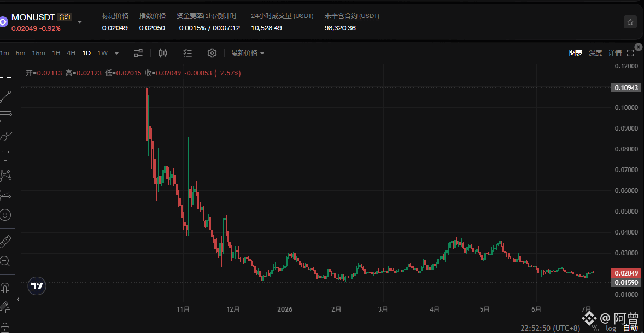Open the forecast and position tool
This screenshot has width=644, height=333.
pyautogui.click(x=5, y=195)
